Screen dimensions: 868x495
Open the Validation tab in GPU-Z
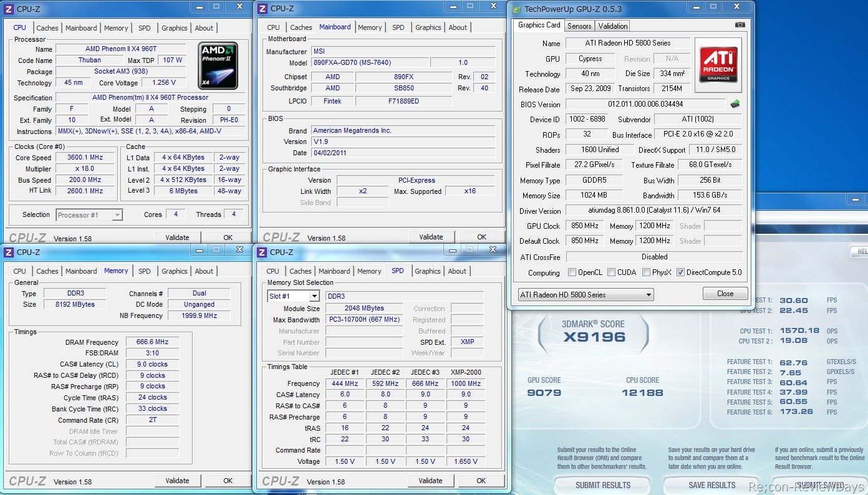612,26
